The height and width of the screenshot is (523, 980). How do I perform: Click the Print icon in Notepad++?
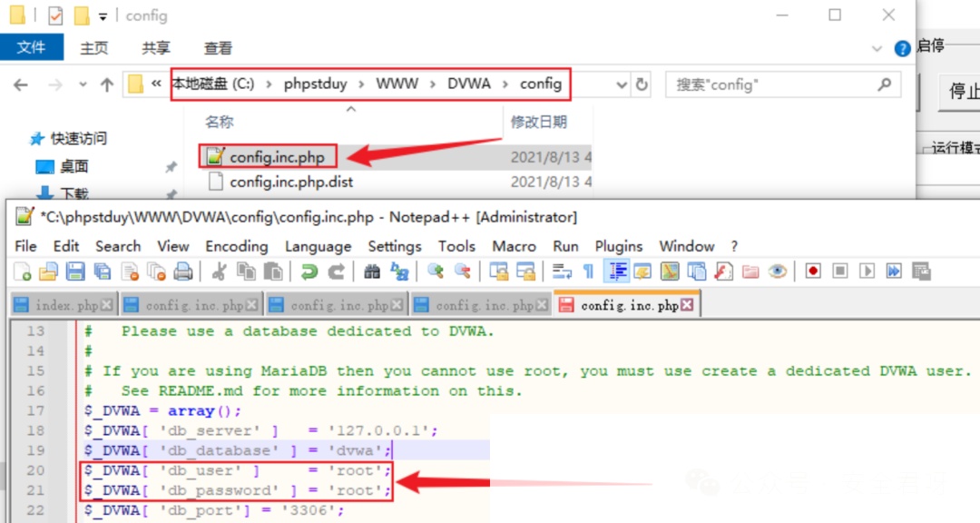click(x=183, y=271)
